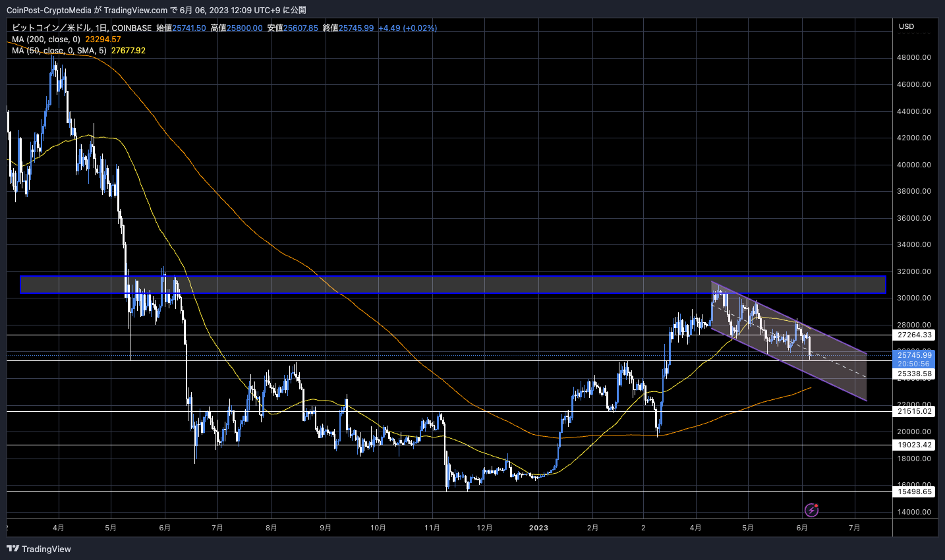Click the low price 安値25607.85

(x=293, y=28)
